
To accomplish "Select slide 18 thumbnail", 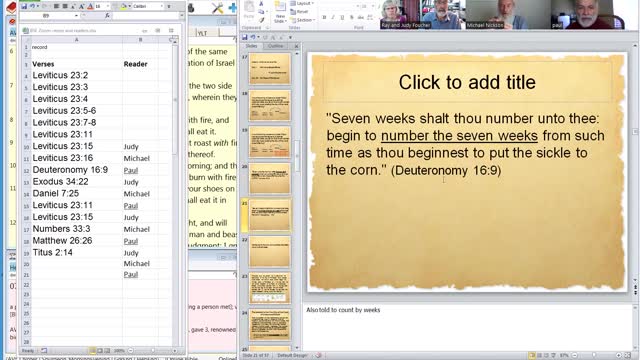I will (269, 106).
